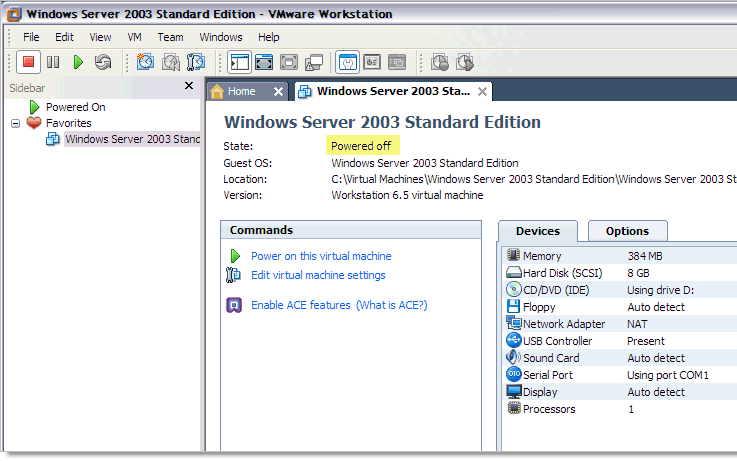Click the Appliance View toolbar icon

coord(372,62)
